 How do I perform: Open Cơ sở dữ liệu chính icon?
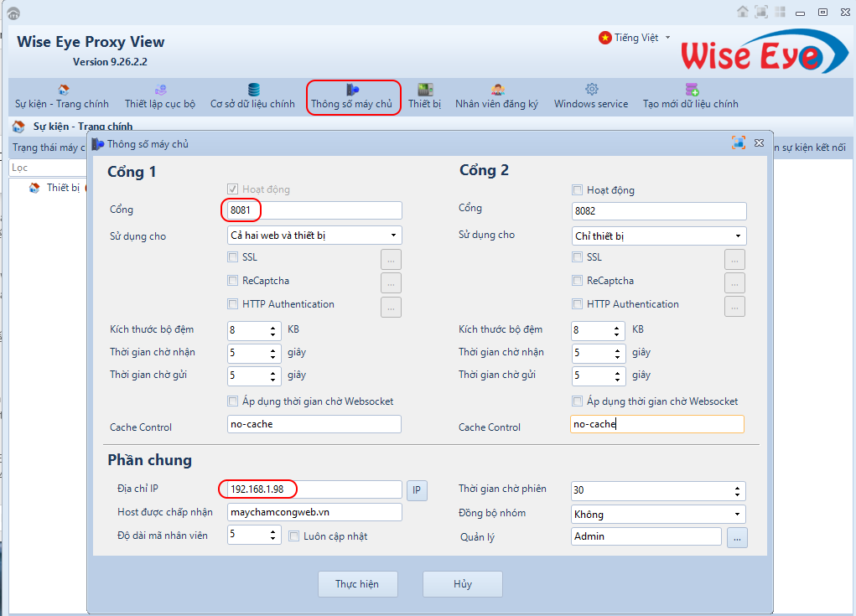tap(253, 90)
